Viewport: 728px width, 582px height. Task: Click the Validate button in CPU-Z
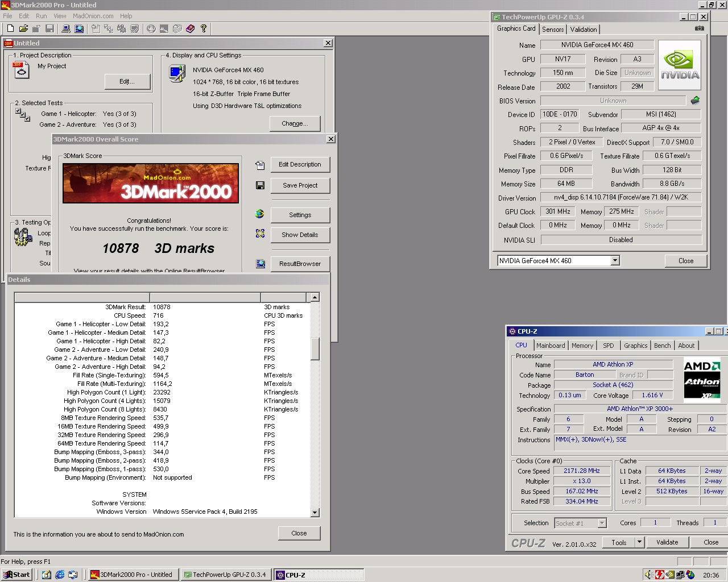[x=667, y=542]
